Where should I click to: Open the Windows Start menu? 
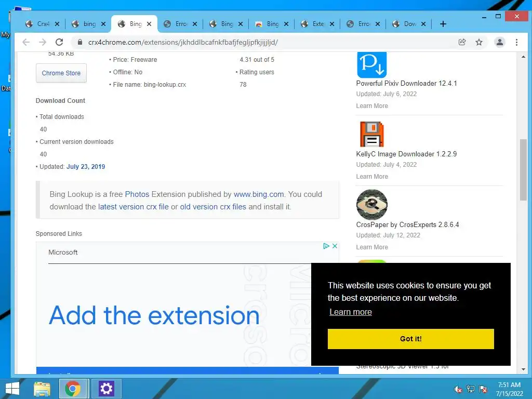click(12, 389)
